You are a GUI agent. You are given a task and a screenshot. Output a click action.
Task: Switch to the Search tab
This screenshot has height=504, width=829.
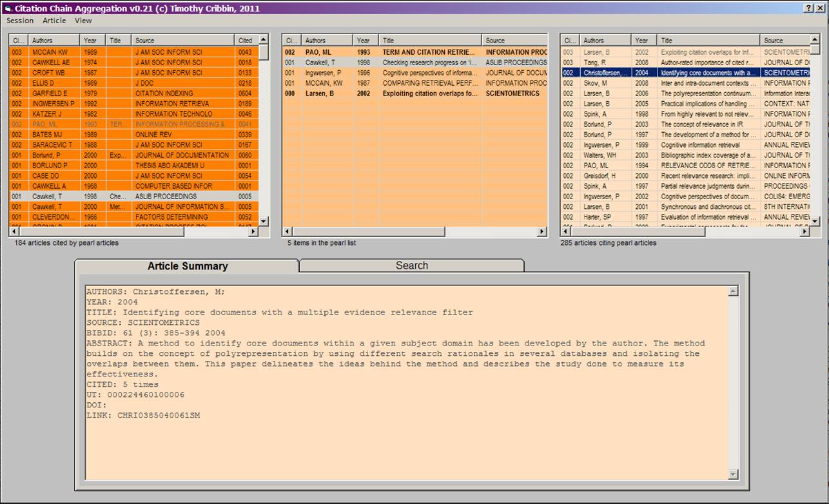pyautogui.click(x=411, y=266)
